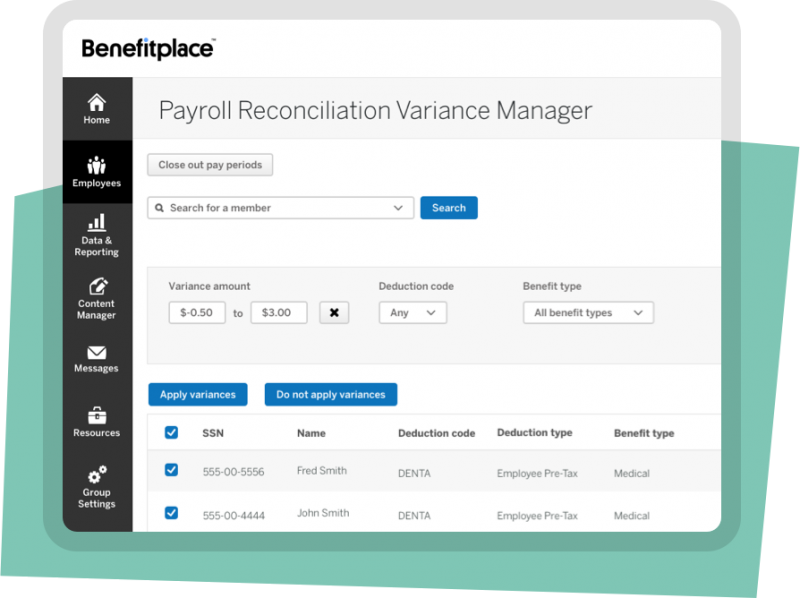Expand the Search for a member dropdown

pyautogui.click(x=398, y=208)
